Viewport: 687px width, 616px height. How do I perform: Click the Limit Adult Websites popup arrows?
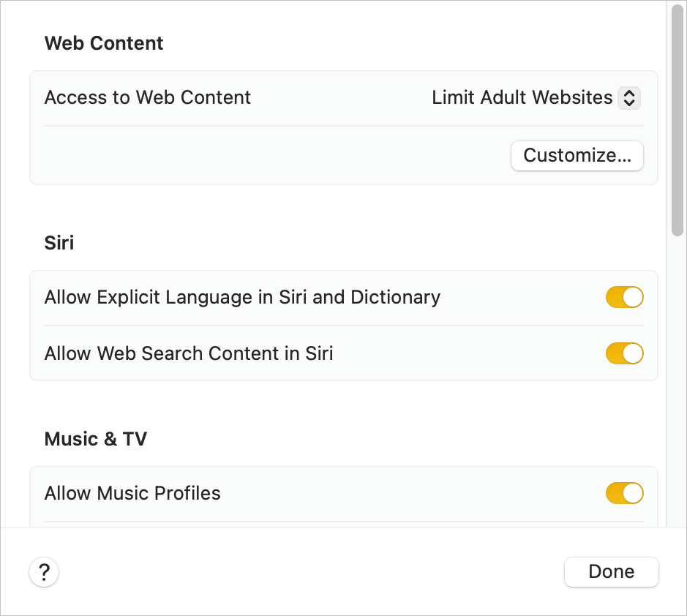coord(629,97)
